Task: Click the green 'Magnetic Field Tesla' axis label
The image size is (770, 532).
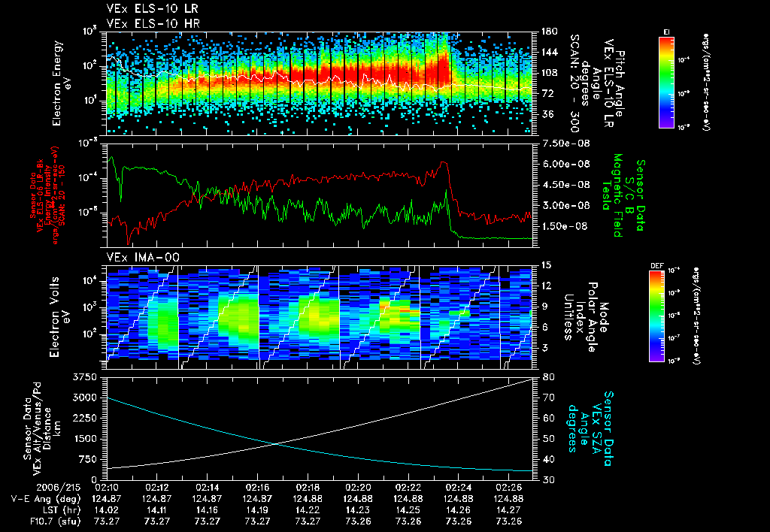Action: tap(611, 195)
